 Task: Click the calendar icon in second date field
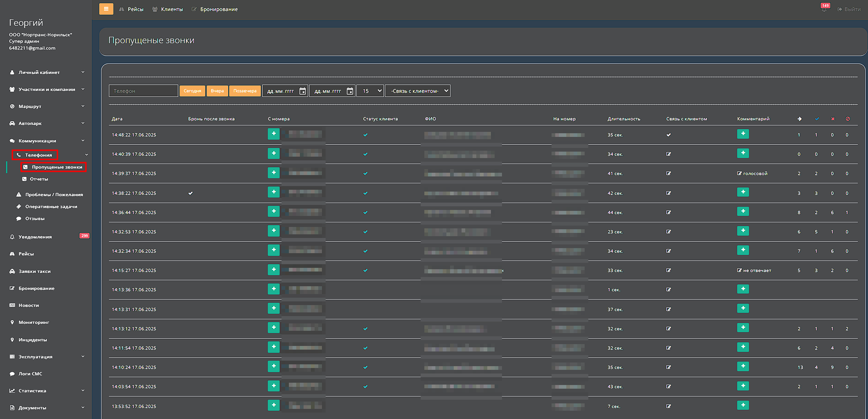(x=350, y=91)
